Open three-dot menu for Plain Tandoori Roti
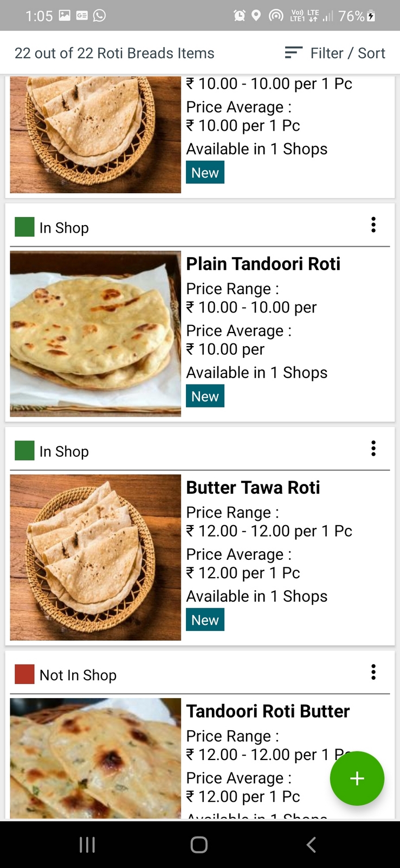Viewport: 400px width, 868px height. (373, 225)
